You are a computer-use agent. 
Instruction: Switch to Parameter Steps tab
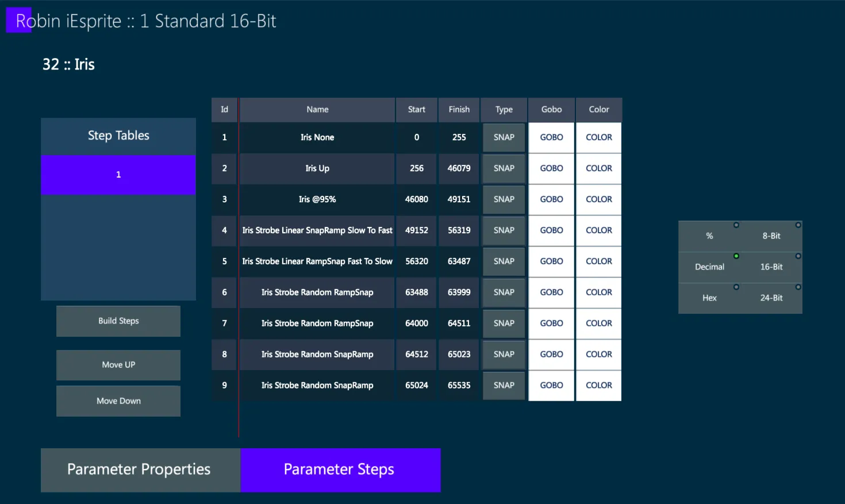point(340,470)
